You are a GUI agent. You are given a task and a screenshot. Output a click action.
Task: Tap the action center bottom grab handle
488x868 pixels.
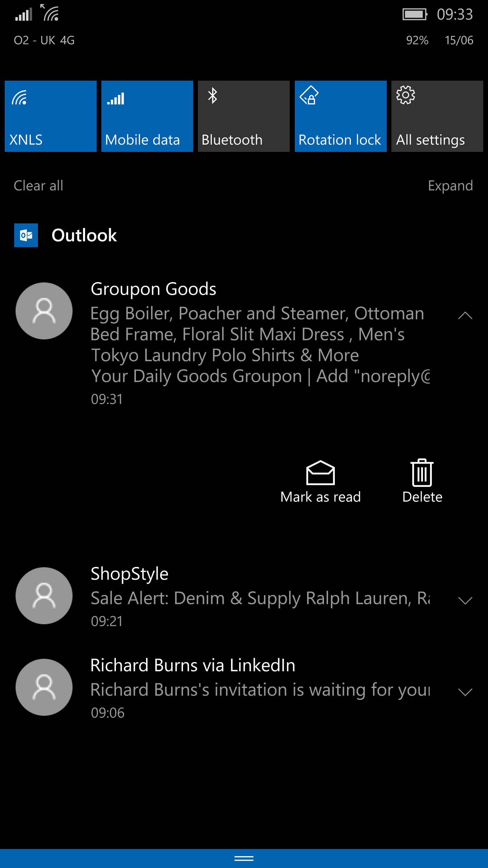point(244,859)
